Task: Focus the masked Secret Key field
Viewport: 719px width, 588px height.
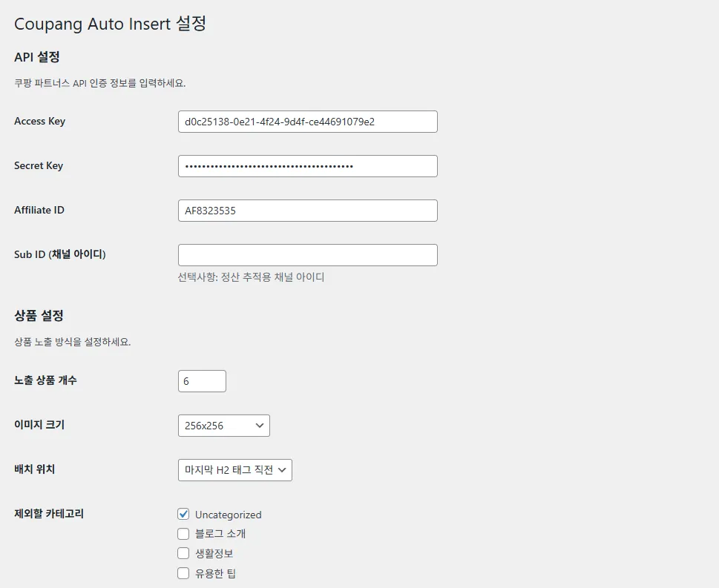Action: (307, 166)
